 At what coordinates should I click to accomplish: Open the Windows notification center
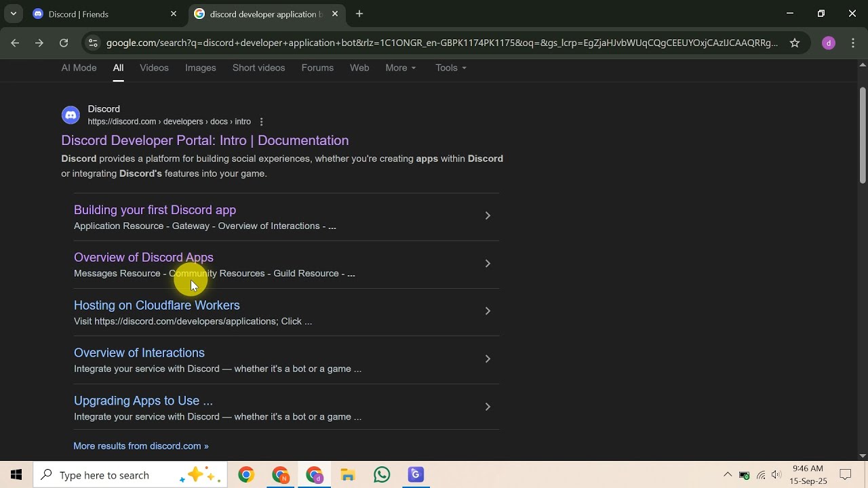point(846,475)
